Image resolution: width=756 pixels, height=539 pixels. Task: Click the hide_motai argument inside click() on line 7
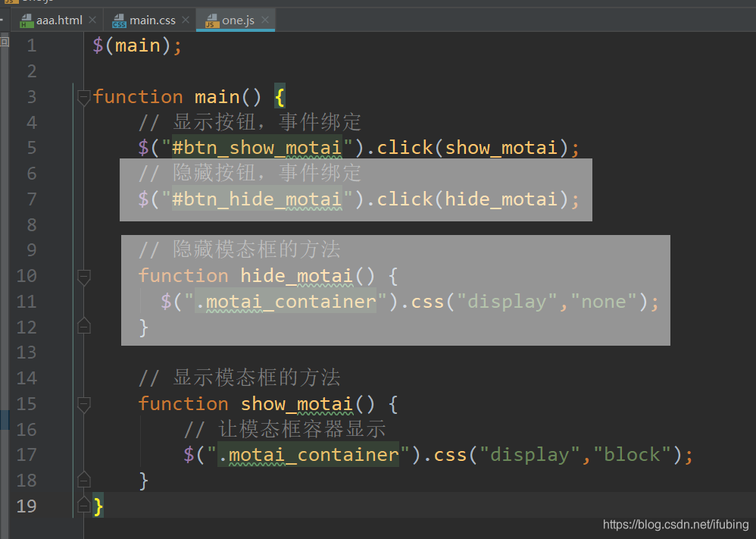coord(501,199)
